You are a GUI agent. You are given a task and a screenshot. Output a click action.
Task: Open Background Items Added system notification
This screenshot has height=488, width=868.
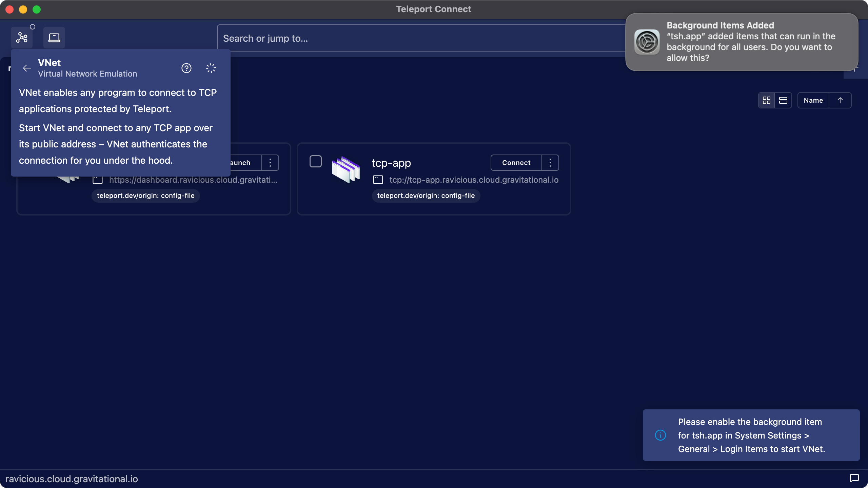tap(742, 42)
